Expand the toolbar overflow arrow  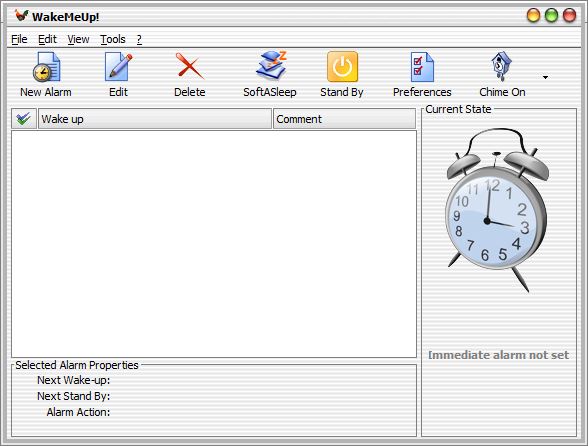545,77
